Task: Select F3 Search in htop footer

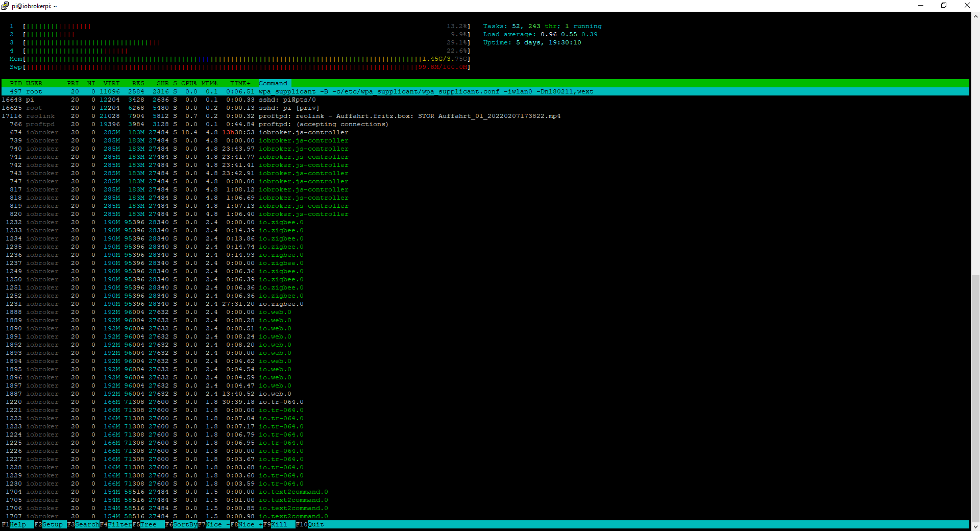Action: tap(83, 524)
